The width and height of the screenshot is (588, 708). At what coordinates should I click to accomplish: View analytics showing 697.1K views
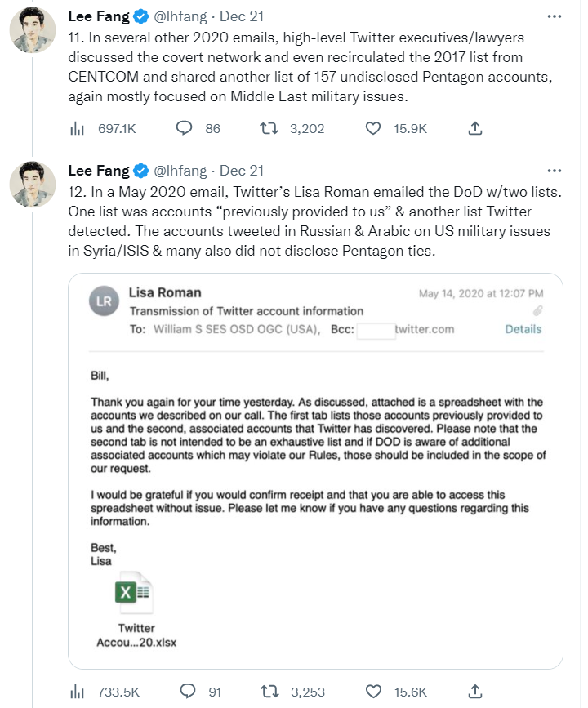point(78,129)
